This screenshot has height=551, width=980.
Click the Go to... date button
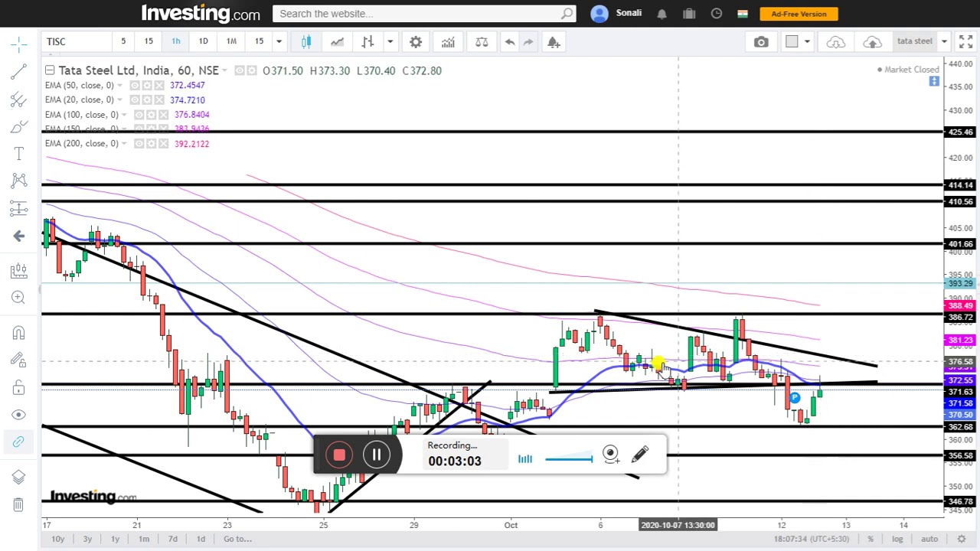[237, 539]
